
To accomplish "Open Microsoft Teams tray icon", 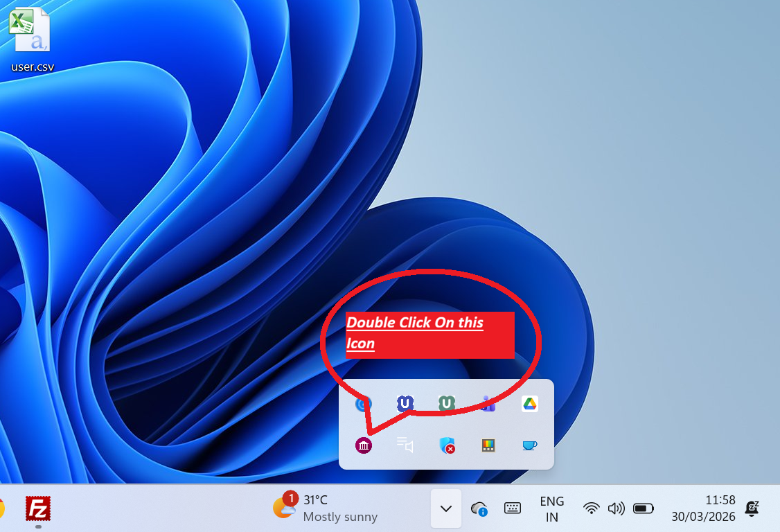I will 488,404.
